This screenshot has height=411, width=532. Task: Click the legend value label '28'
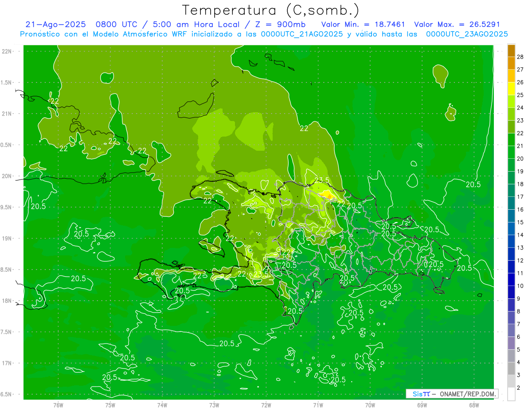click(x=520, y=57)
